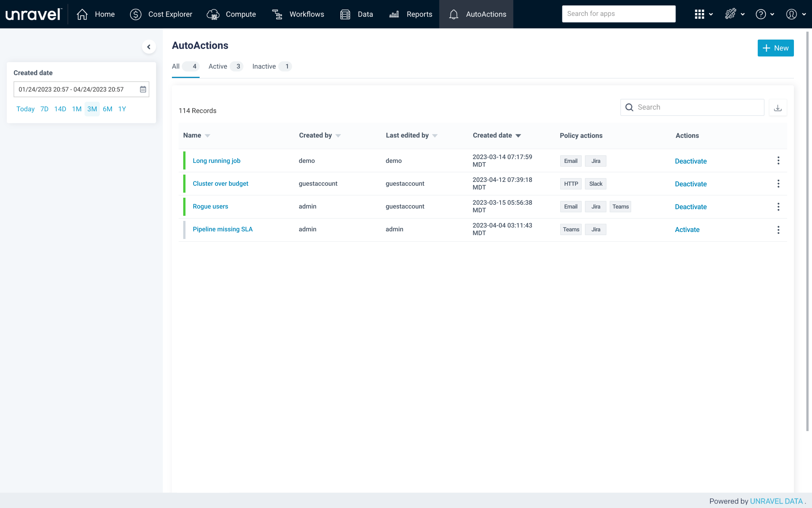Click the Compute cloud icon
812x508 pixels.
pyautogui.click(x=213, y=14)
